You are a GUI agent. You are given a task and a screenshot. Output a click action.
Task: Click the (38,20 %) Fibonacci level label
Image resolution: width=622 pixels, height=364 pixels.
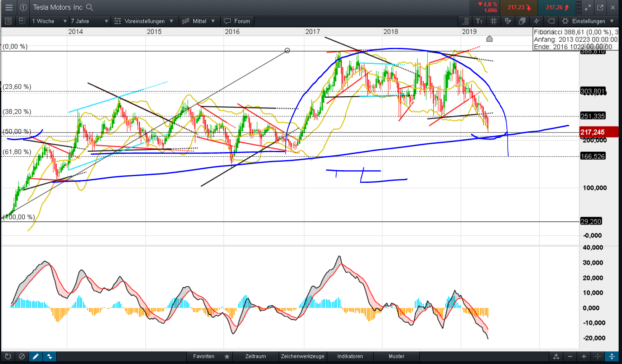pyautogui.click(x=17, y=111)
